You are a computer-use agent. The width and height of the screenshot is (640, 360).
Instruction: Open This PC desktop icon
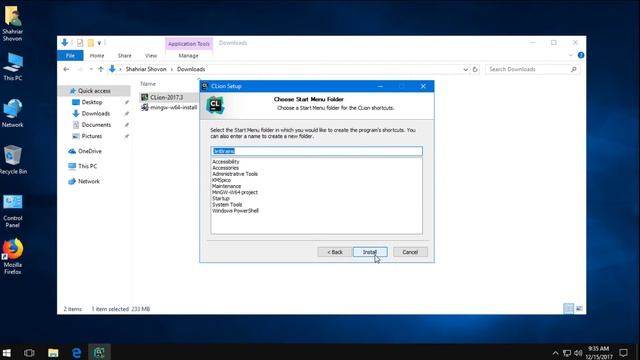(13, 67)
